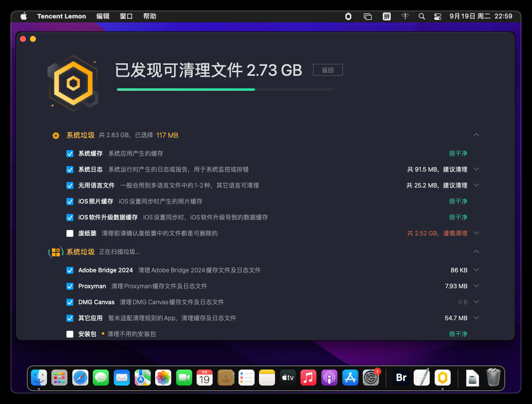Check the 安装包 checkbox

70,334
